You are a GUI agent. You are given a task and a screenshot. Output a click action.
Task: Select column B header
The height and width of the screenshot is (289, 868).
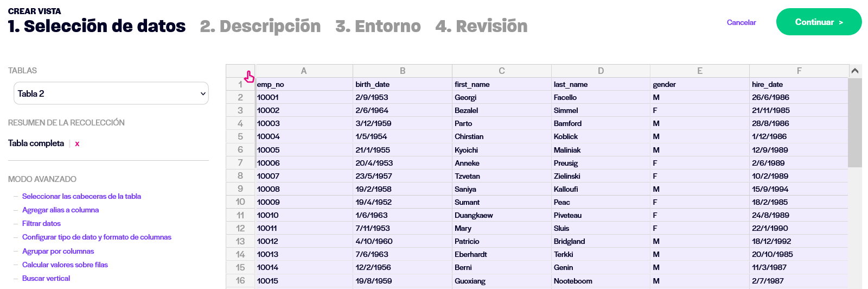point(403,71)
